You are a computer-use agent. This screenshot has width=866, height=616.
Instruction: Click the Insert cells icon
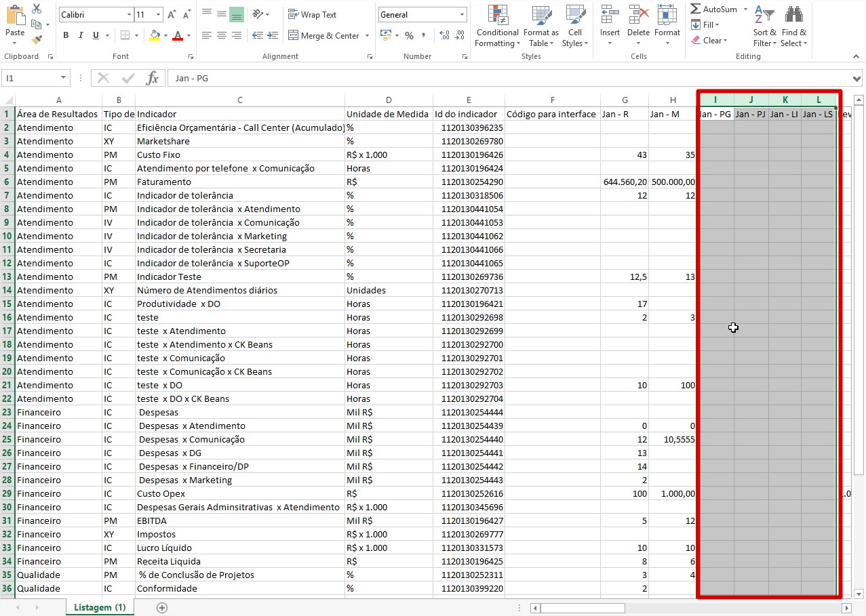click(610, 15)
